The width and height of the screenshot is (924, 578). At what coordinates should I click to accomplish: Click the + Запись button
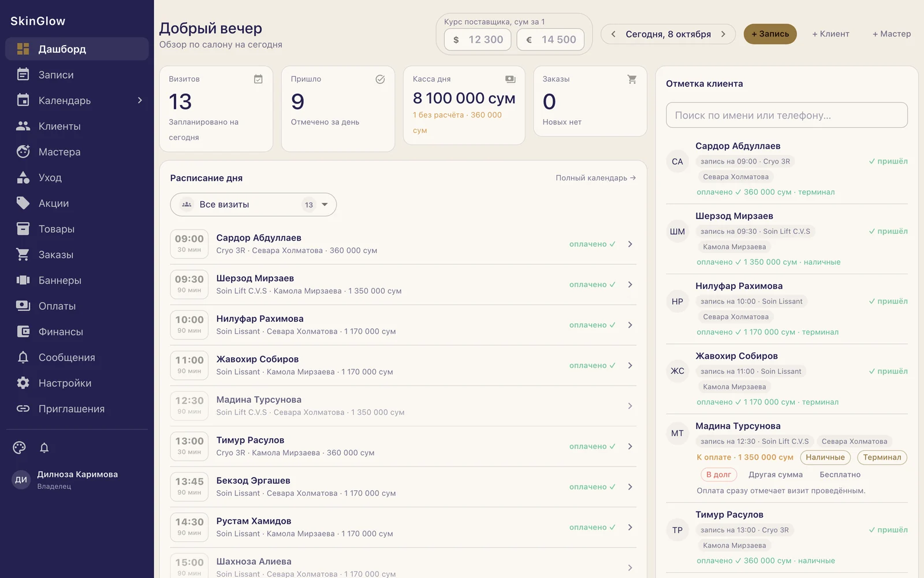click(770, 34)
